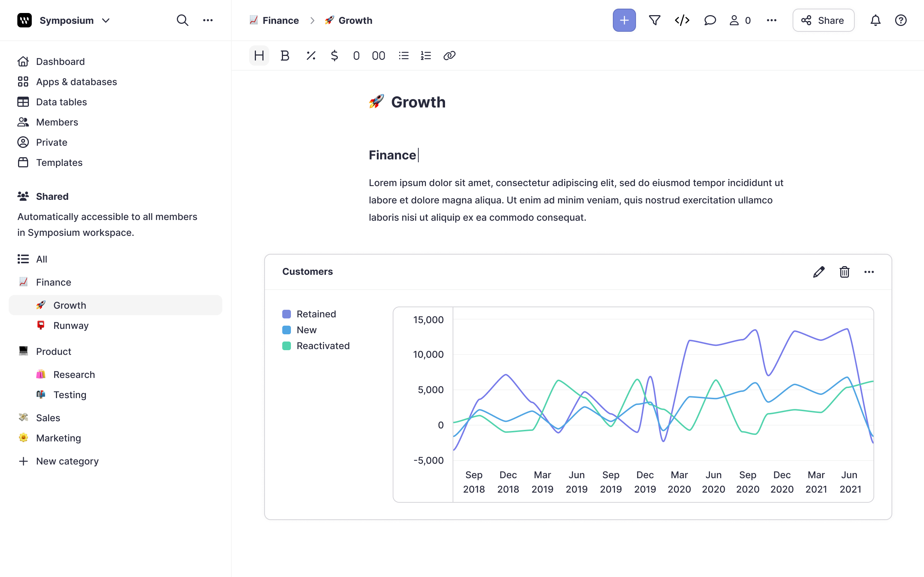
Task: Delete the Customers chart via trash icon
Action: (844, 272)
